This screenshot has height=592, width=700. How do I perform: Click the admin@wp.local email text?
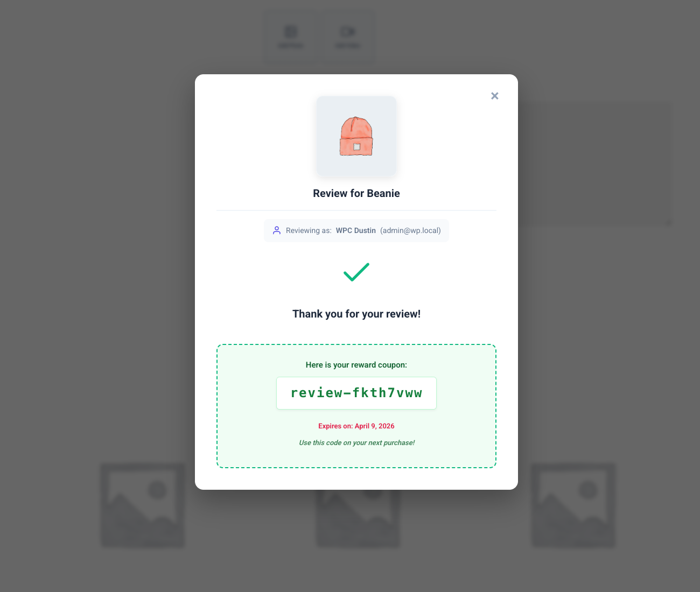[410, 230]
